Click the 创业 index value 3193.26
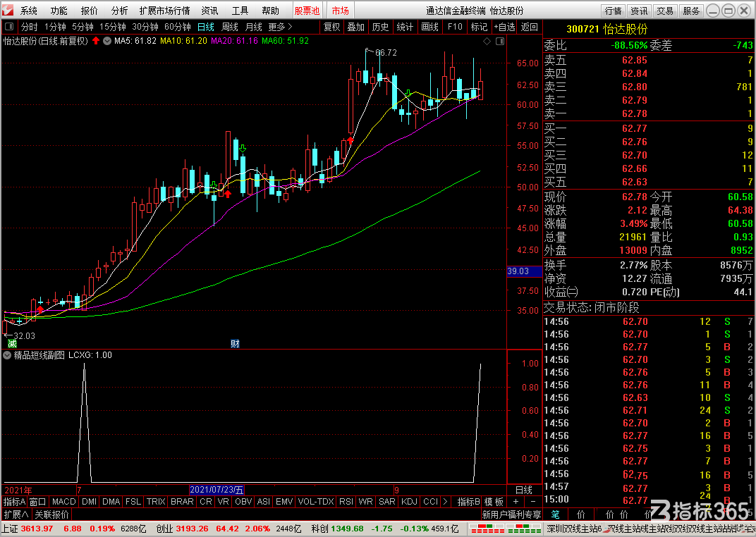This screenshot has height=537, width=756. 192,529
